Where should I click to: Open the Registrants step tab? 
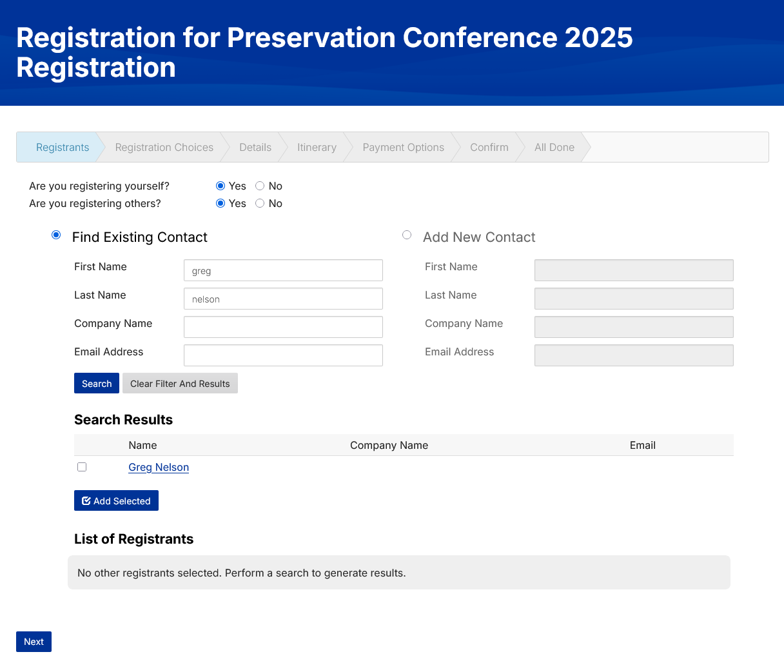(x=63, y=147)
